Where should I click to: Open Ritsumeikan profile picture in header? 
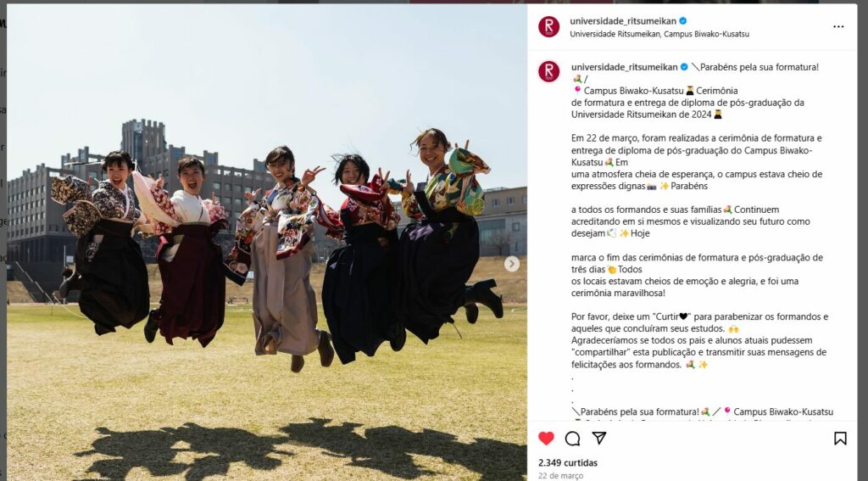point(548,26)
